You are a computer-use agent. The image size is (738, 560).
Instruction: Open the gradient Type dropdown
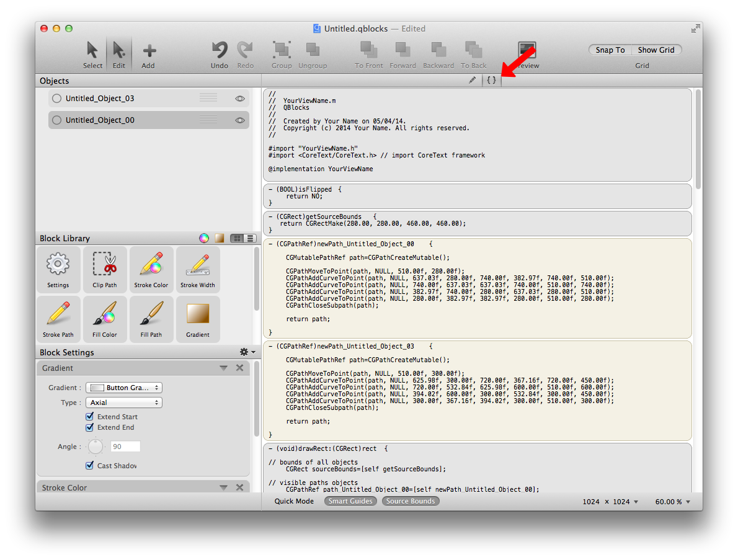(124, 402)
